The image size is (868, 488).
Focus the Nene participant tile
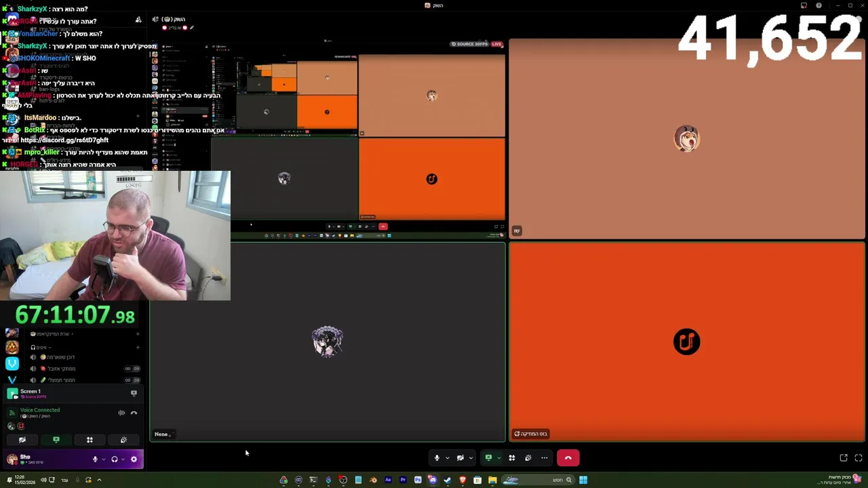(328, 342)
